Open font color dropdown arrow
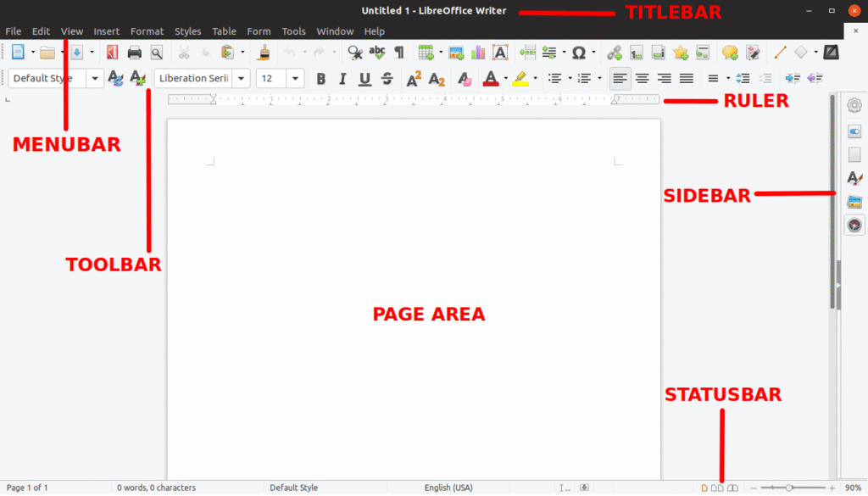This screenshot has height=496, width=868. click(505, 79)
